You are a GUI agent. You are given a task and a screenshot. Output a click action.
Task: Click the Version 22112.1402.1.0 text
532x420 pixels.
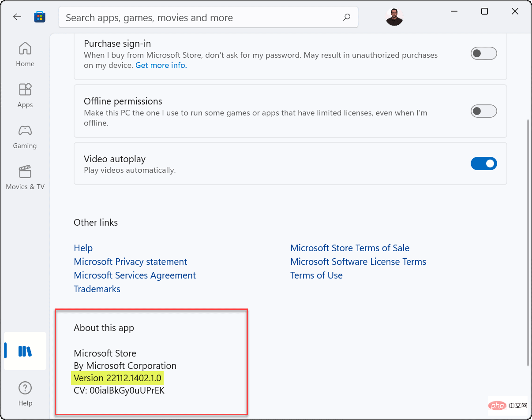[x=118, y=378]
